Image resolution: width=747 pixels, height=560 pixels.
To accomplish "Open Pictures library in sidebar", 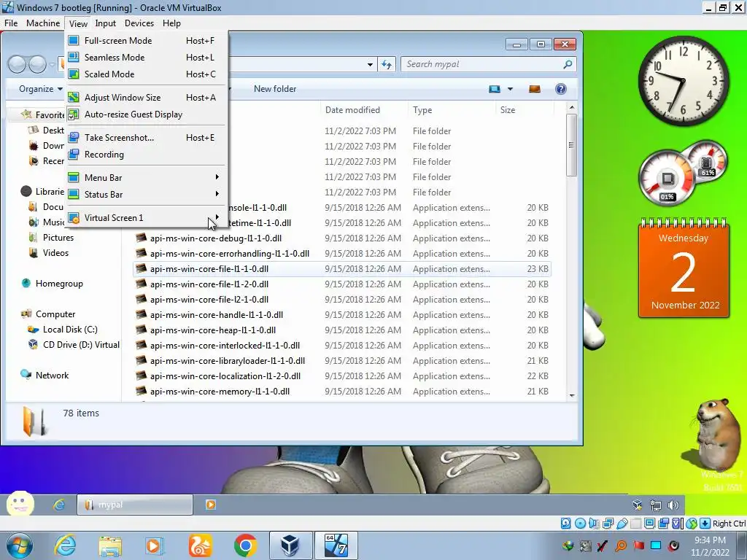I will (58, 238).
